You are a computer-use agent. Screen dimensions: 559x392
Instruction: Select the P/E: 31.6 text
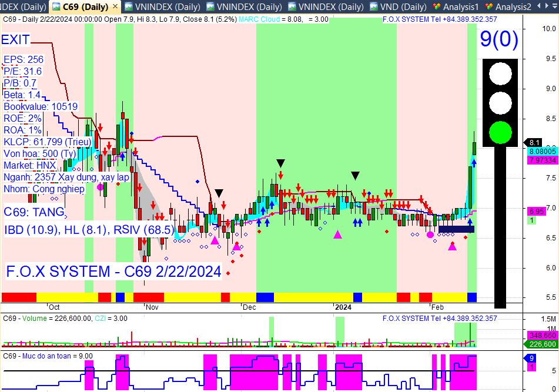pos(23,71)
